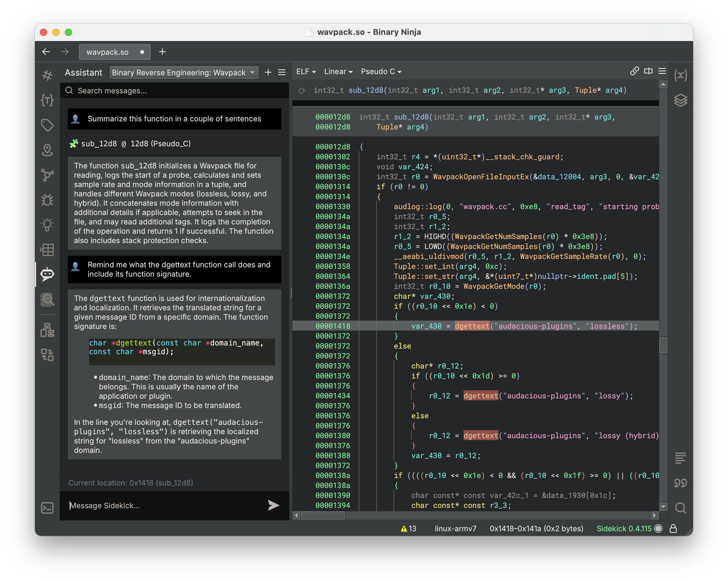Open the Assistant panel options menu
Viewport: 728px width, 582px height.
[x=282, y=72]
